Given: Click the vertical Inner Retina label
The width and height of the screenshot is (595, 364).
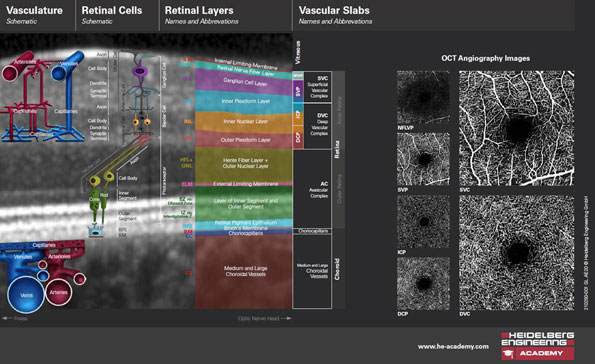Looking at the screenshot, I should pos(339,109).
